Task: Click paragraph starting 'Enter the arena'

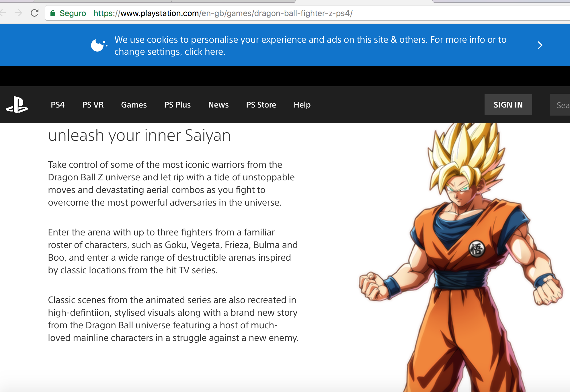Action: point(173,251)
